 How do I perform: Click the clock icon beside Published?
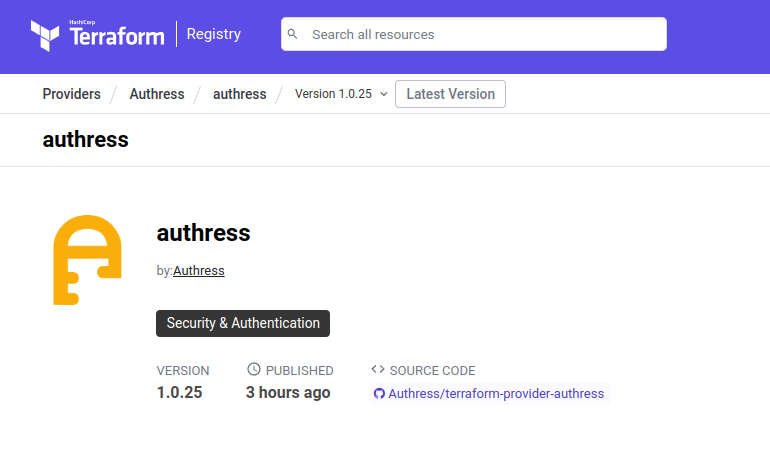[254, 370]
